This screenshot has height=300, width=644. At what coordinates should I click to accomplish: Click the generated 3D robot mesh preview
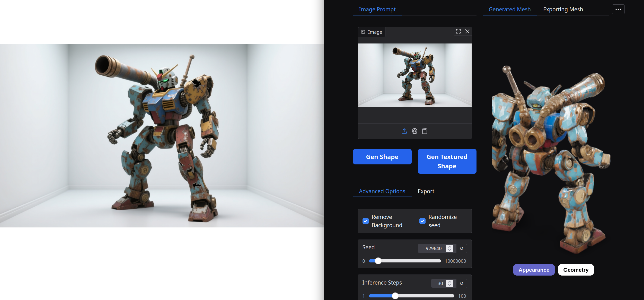click(551, 160)
